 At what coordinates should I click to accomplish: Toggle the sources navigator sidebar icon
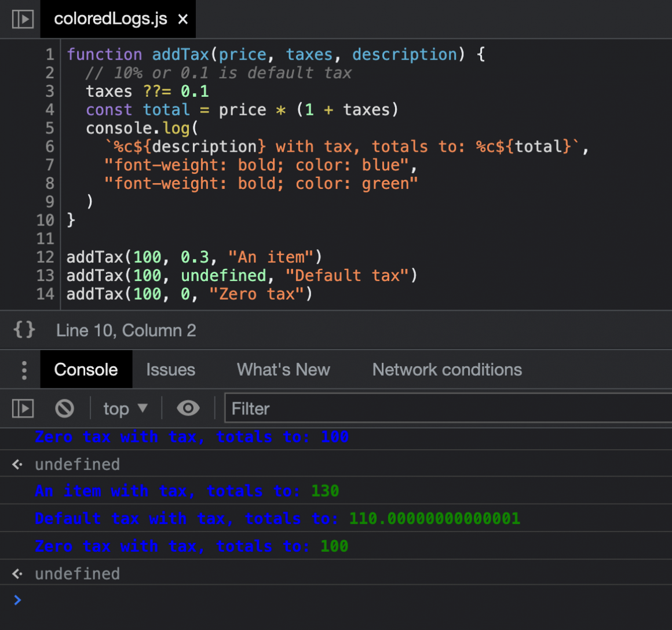pyautogui.click(x=23, y=19)
